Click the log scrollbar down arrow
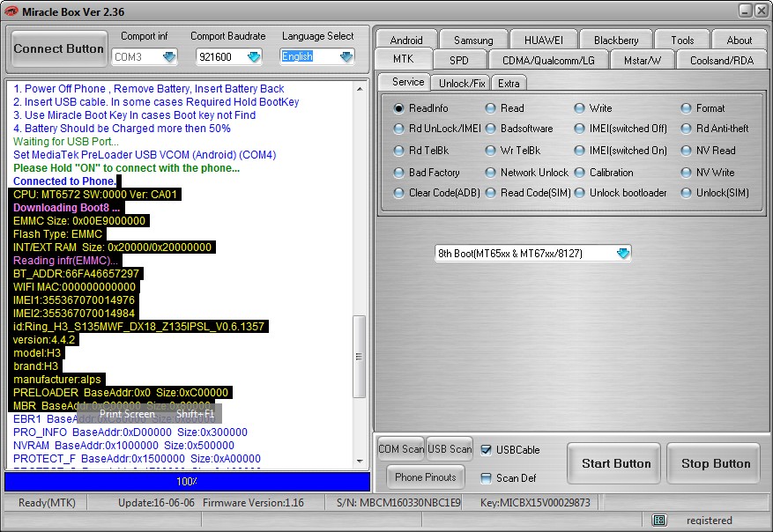The width and height of the screenshot is (773, 532). point(360,461)
